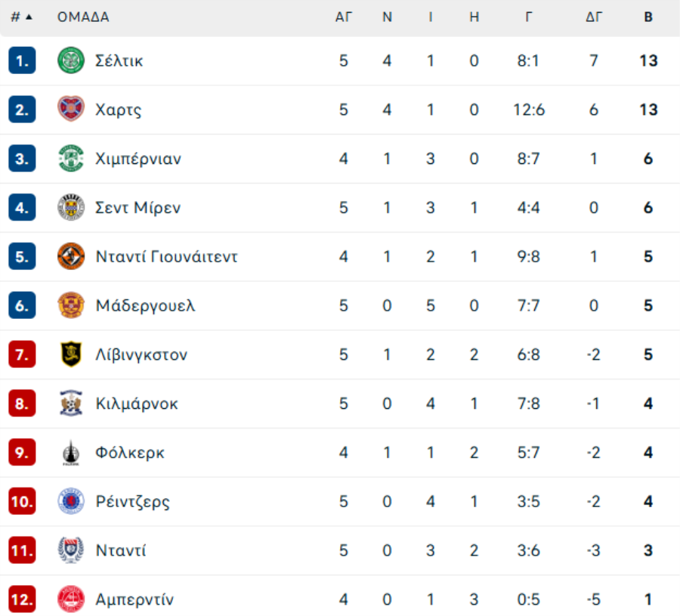
Task: Sort standings by ΟΜΑΔΑ column header
Action: point(83,17)
